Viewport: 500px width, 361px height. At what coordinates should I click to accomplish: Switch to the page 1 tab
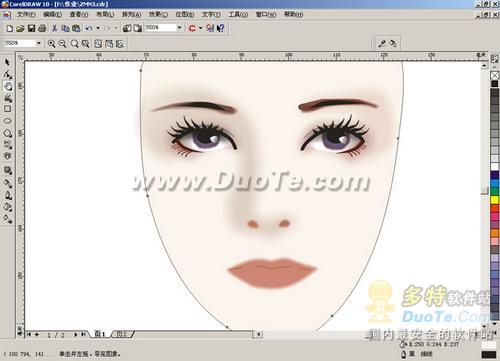pos(100,334)
